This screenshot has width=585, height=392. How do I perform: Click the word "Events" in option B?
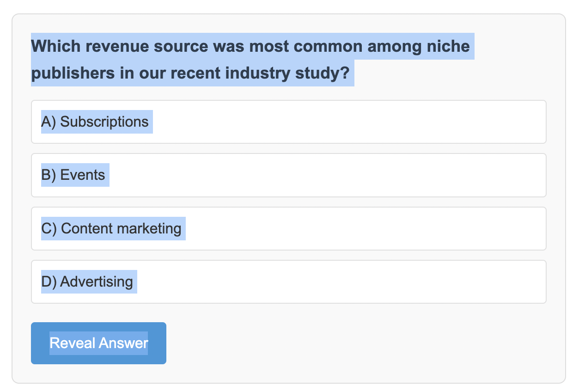tap(83, 175)
